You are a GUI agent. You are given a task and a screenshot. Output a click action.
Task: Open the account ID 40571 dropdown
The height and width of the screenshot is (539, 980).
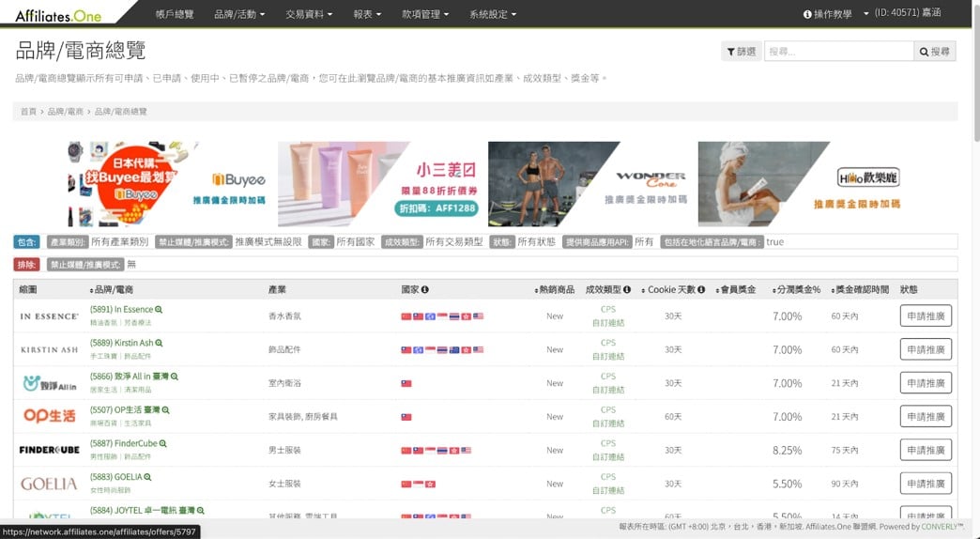coord(906,14)
